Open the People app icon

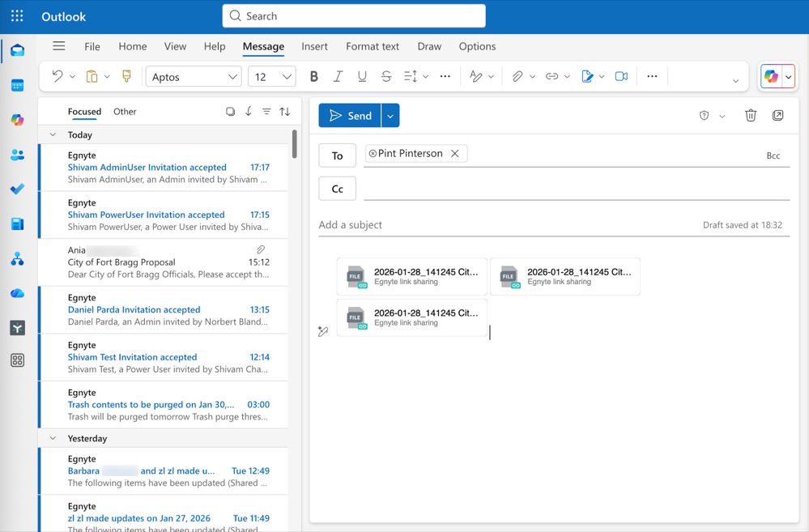[18, 154]
